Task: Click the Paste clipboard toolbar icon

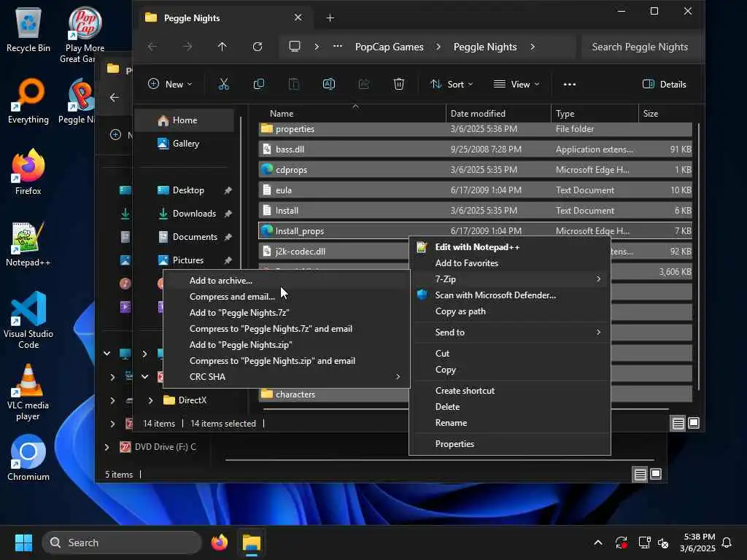Action: [x=294, y=85]
